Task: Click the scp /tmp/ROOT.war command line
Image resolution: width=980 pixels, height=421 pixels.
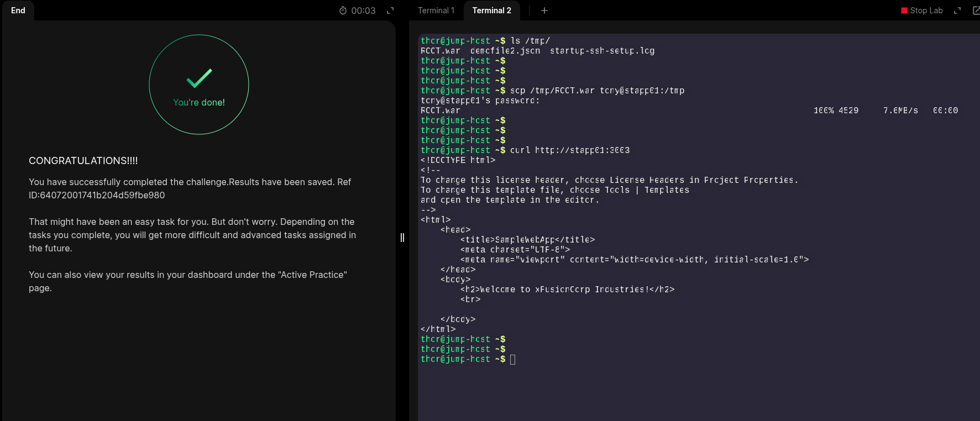Action: (x=597, y=91)
